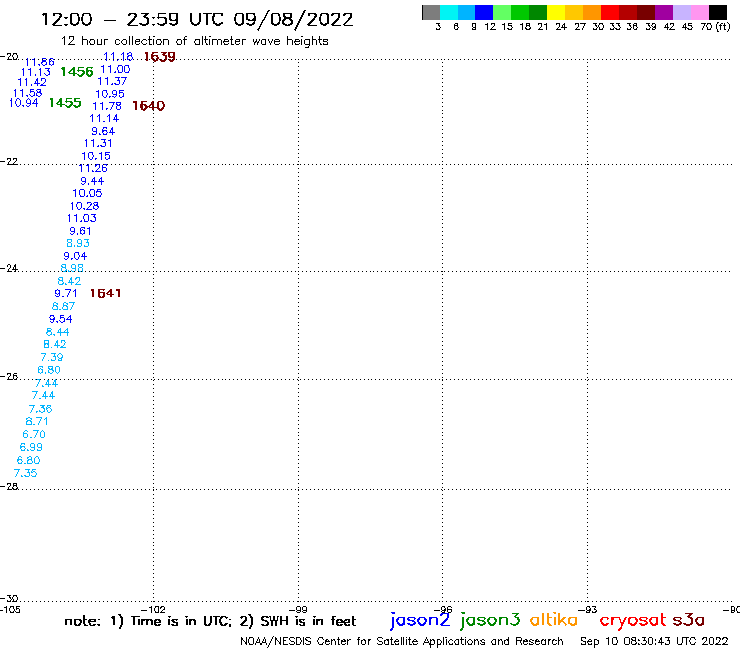Screen dimensions: 740x650
Task: Click the NOAA/NESDIS Center credit text
Action: [402, 641]
